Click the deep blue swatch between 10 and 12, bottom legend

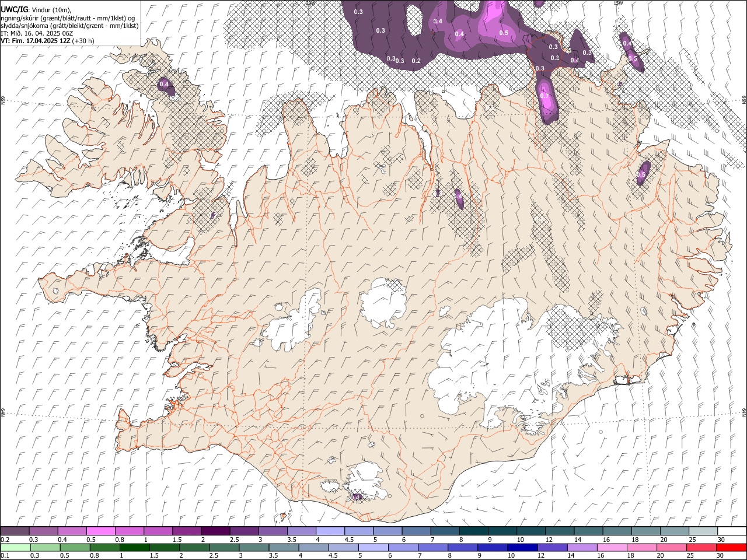[522, 548]
